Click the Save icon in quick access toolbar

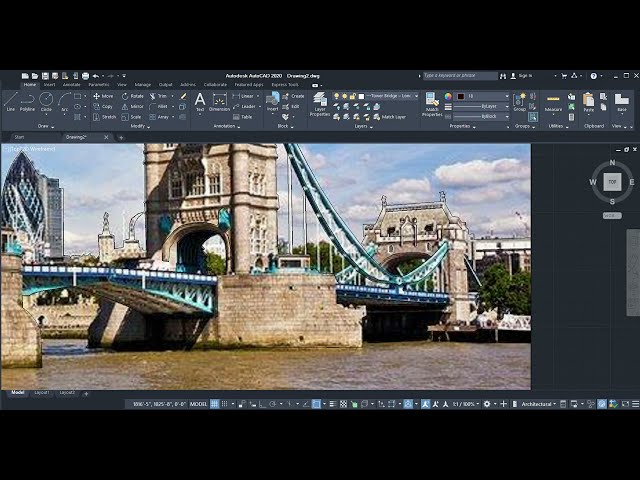(45, 76)
